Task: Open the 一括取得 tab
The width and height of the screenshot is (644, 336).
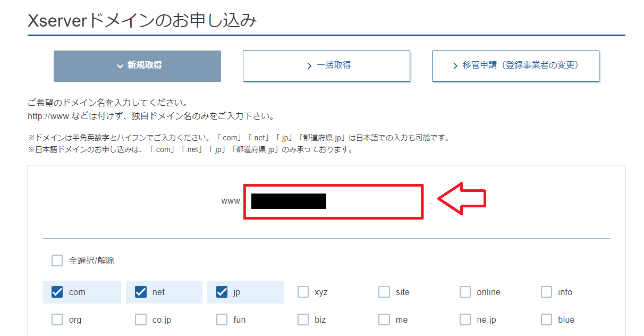Action: (326, 66)
